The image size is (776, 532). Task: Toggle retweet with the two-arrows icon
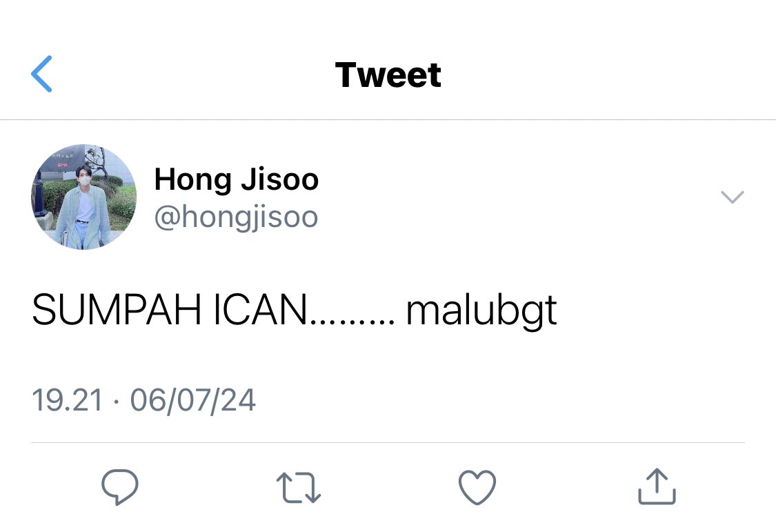pyautogui.click(x=299, y=487)
